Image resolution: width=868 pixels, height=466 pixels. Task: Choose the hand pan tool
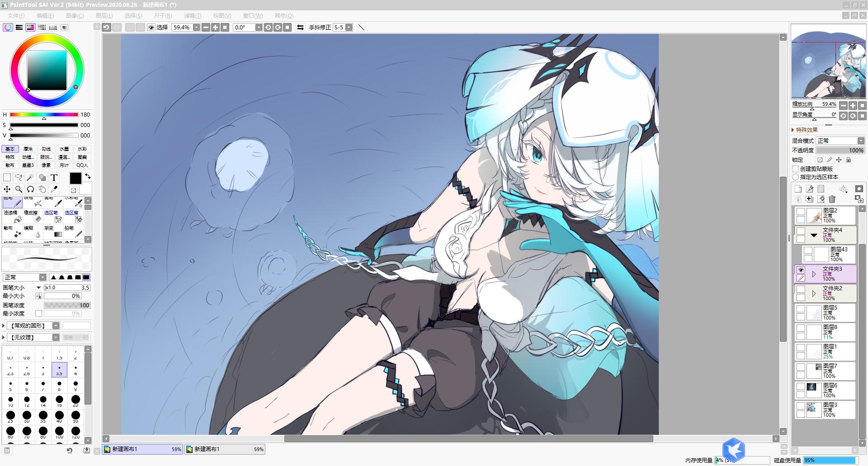tap(42, 189)
